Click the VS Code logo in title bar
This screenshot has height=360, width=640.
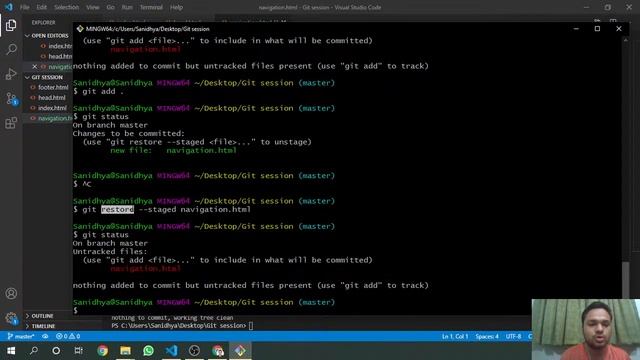click(9, 7)
